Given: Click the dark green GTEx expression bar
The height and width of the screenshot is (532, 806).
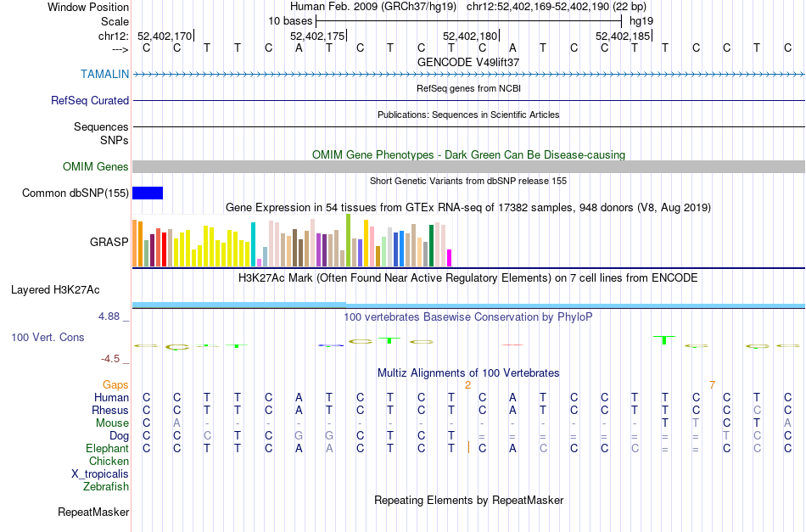Looking at the screenshot, I should (432, 246).
